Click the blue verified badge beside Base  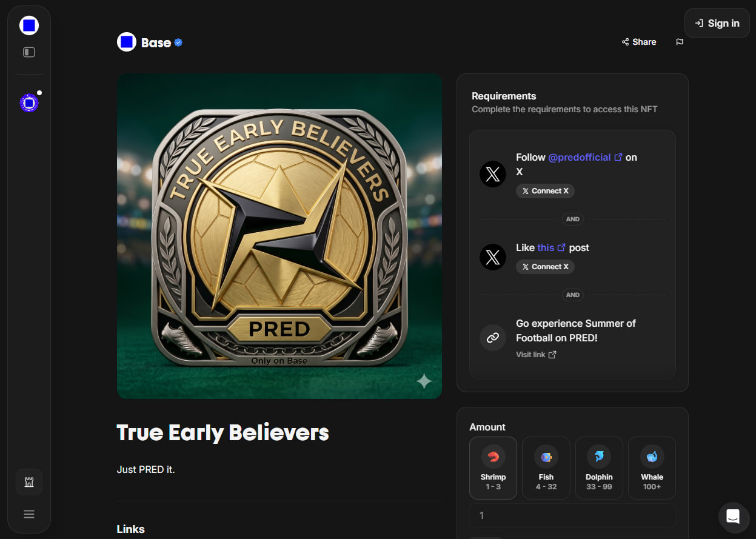[x=178, y=42]
